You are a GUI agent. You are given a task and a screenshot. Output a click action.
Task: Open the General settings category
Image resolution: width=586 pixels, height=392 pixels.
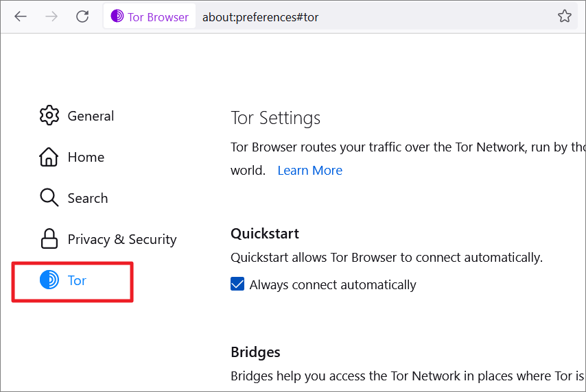click(91, 116)
